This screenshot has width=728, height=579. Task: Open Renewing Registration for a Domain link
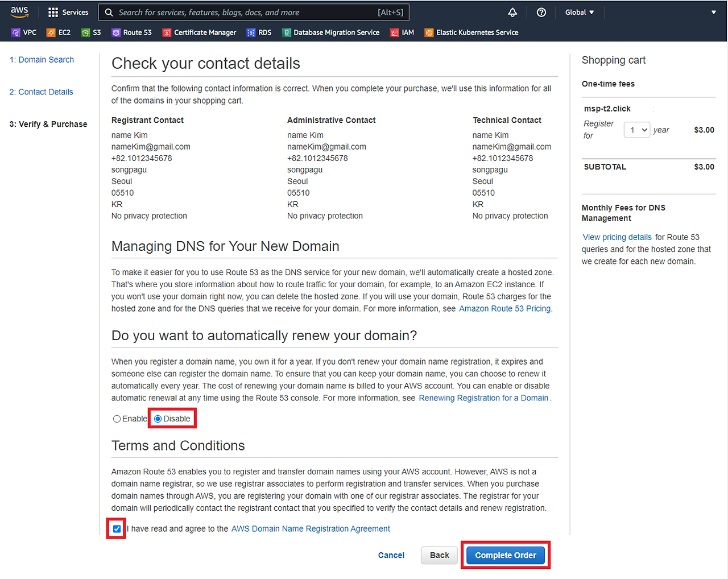click(483, 398)
